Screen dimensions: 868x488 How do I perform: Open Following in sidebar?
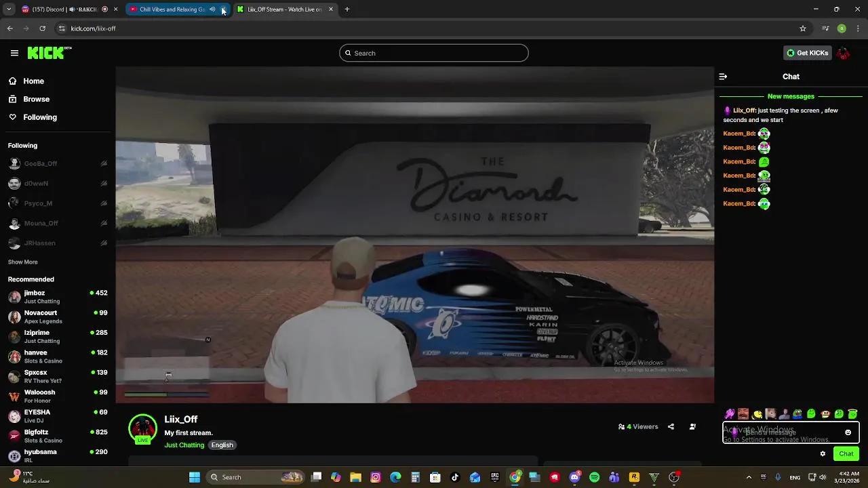[x=40, y=117]
